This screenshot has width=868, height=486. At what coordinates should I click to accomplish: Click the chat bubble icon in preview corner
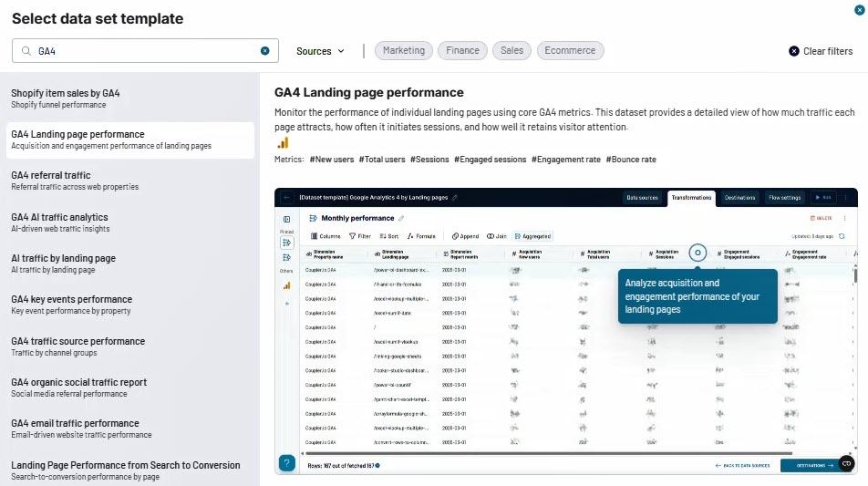(846, 463)
